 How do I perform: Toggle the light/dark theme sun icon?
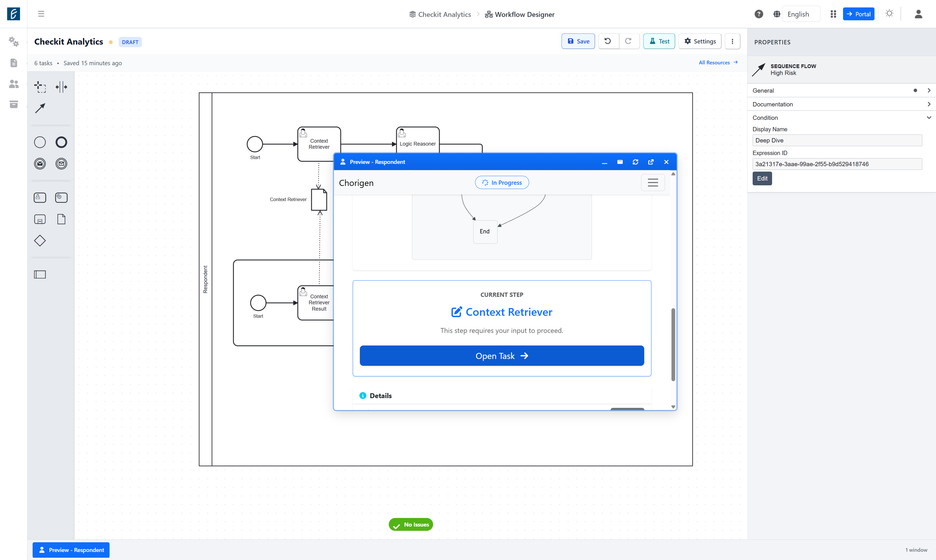click(889, 13)
